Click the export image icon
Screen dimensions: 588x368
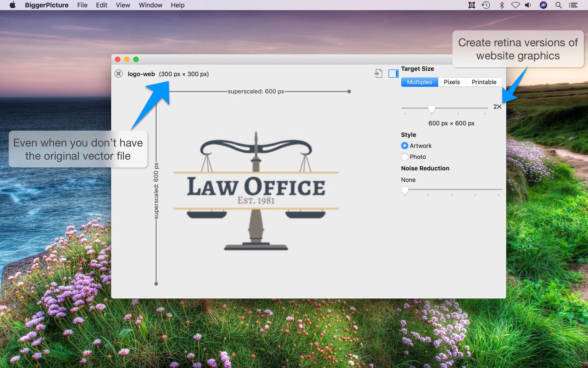[x=378, y=74]
